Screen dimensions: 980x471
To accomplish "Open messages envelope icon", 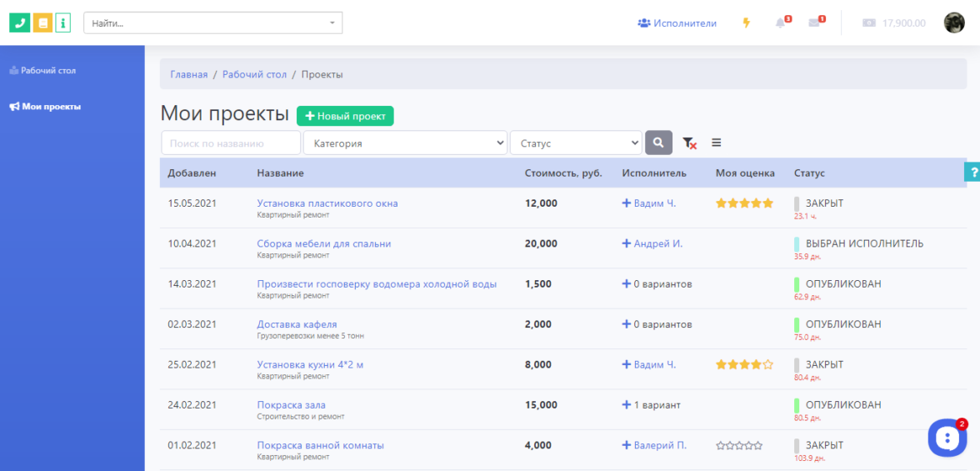I will point(815,23).
